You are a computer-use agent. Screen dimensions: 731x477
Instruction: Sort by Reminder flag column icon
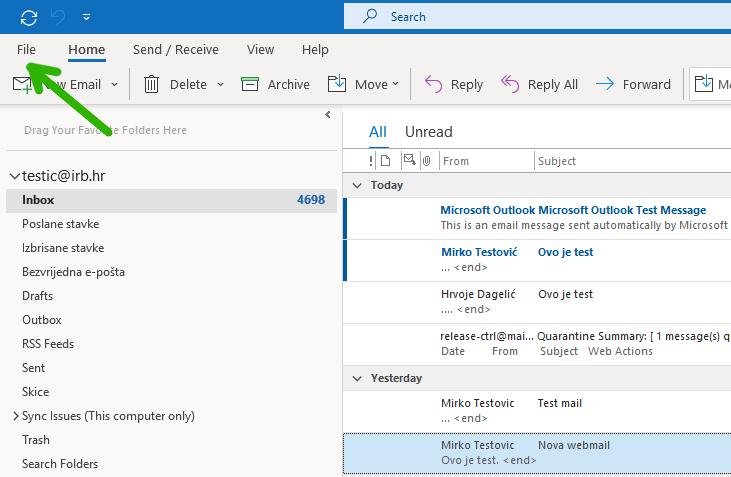409,160
